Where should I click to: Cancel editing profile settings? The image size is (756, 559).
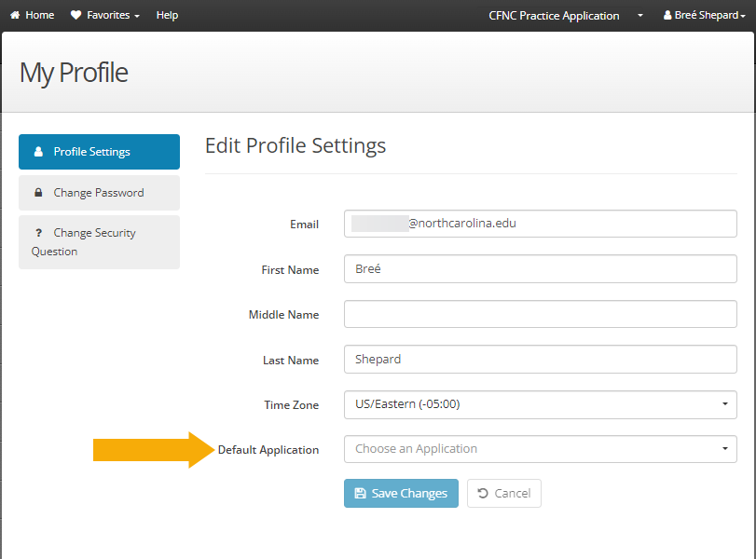[503, 493]
